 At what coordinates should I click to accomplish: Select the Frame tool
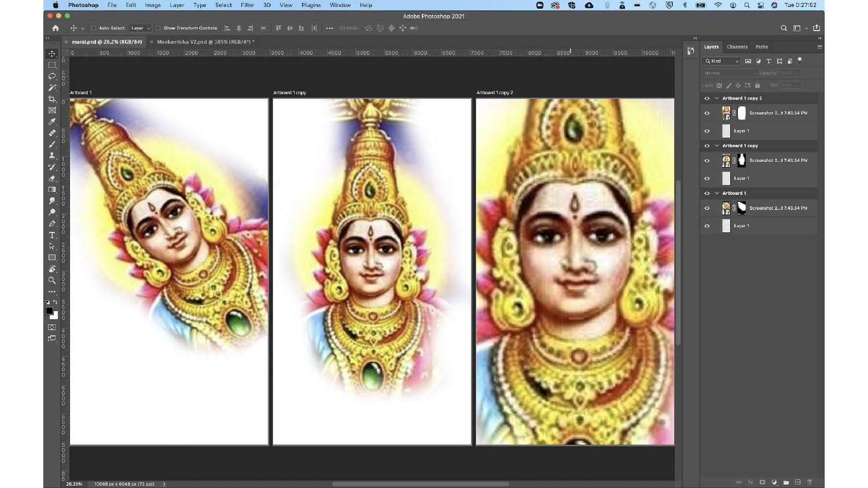tap(52, 110)
